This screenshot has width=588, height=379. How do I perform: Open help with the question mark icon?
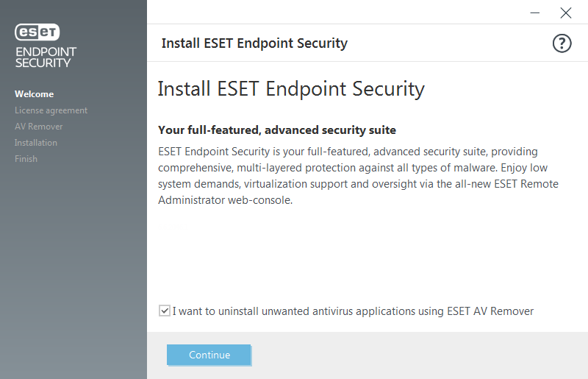562,43
